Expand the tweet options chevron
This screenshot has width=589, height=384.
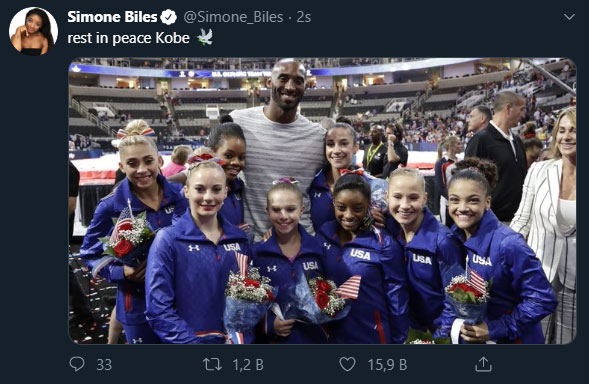[x=569, y=17]
